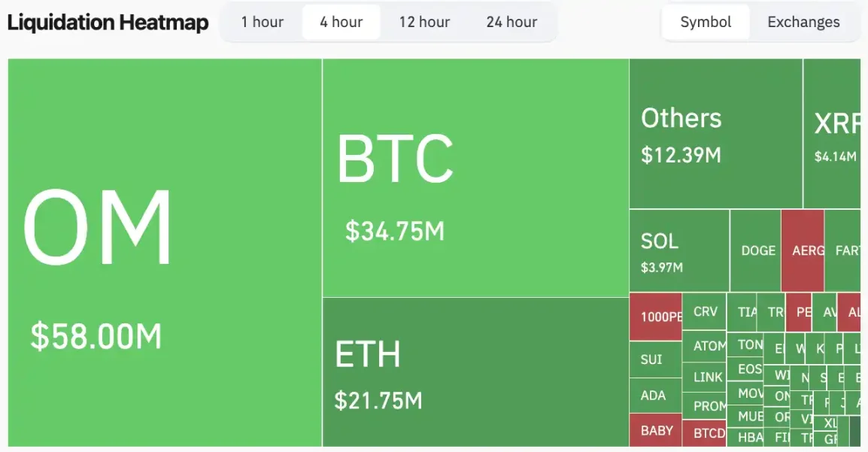Select the SOL $3.97M block
868x452 pixels.
(679, 250)
